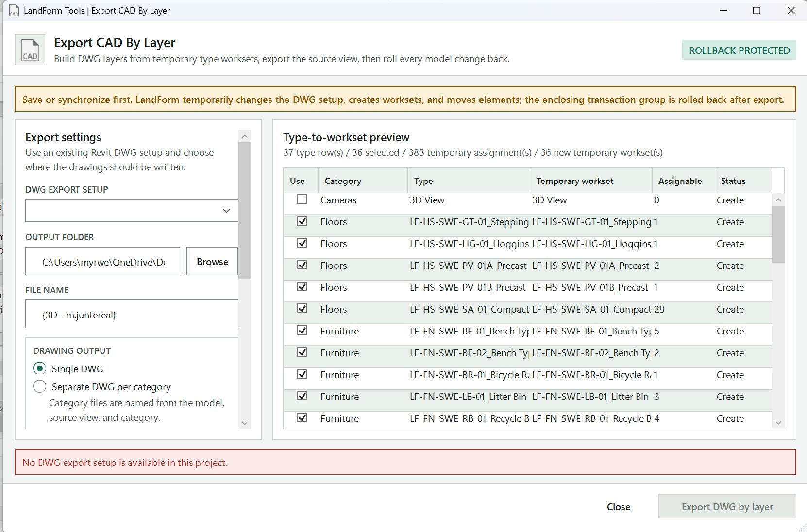Uncheck LF-HS-SWE-SA-01_Compact row checkbox
The height and width of the screenshot is (532, 807).
302,309
